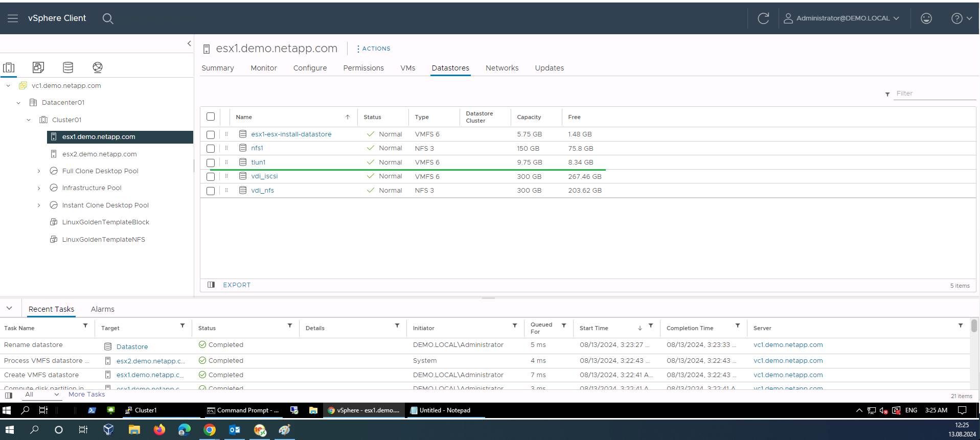The image size is (980, 440).
Task: Switch to the Networks tab
Action: tap(502, 68)
